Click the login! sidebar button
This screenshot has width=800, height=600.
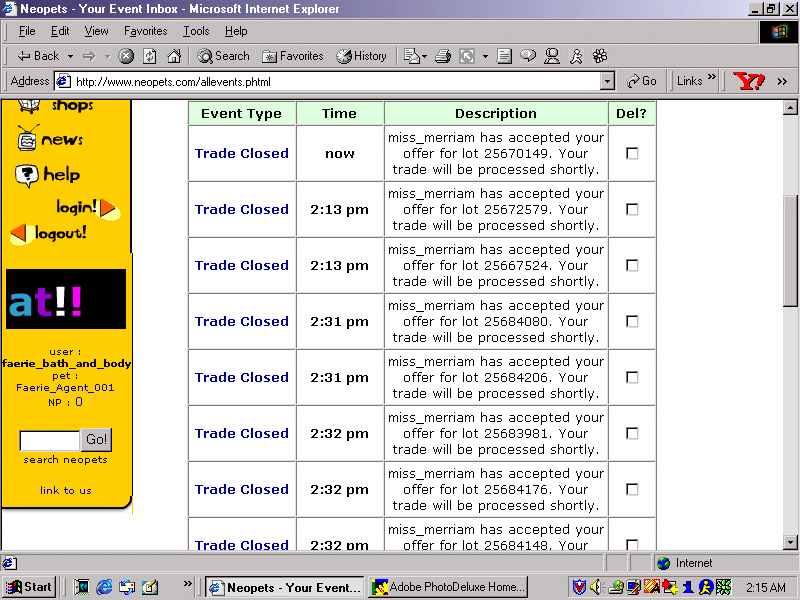[87, 208]
